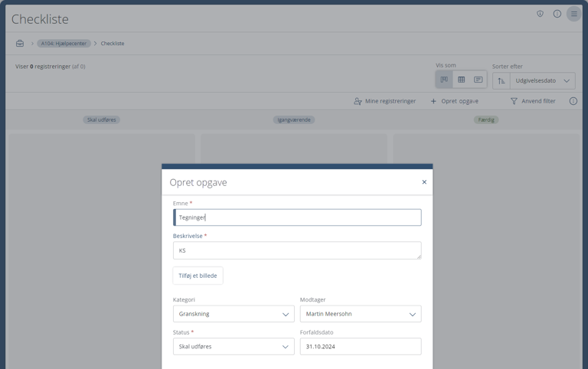The height and width of the screenshot is (369, 588).
Task: Toggle the sort direction icon
Action: click(501, 80)
